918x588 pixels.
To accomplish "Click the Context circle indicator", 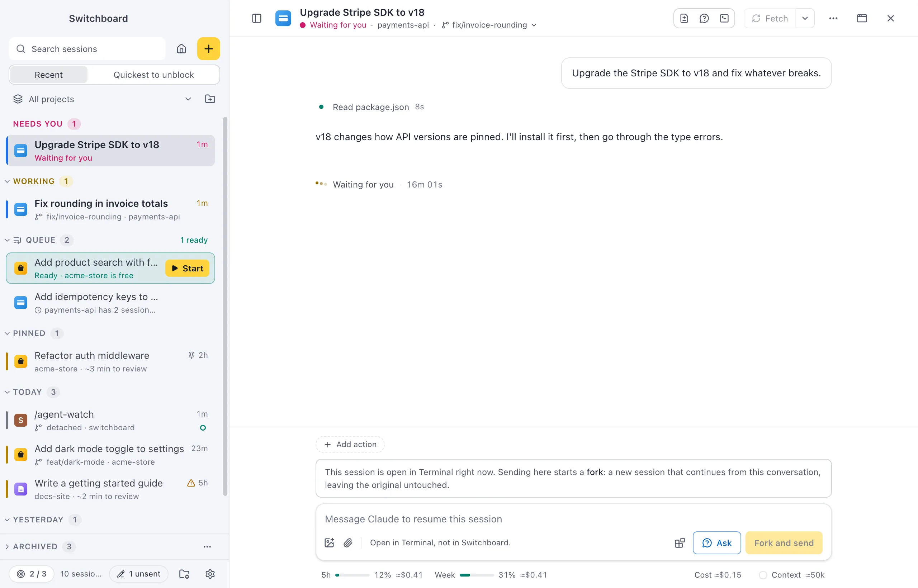I will (763, 575).
